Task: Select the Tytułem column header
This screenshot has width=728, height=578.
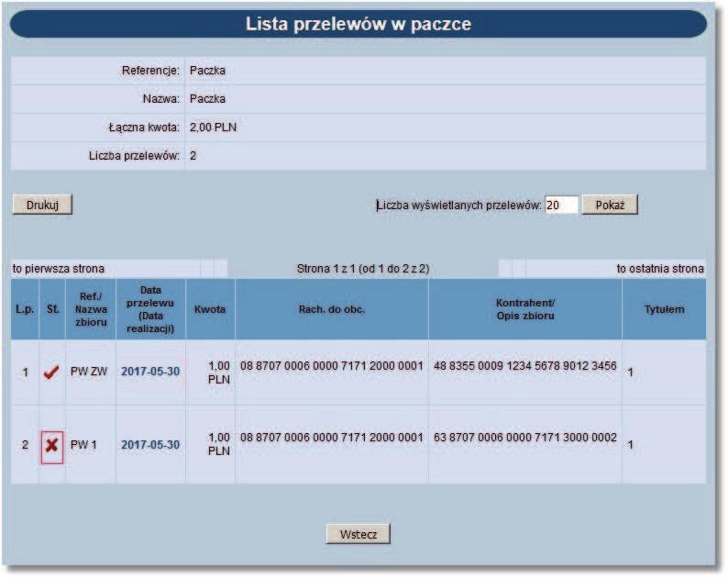Action: tap(664, 309)
